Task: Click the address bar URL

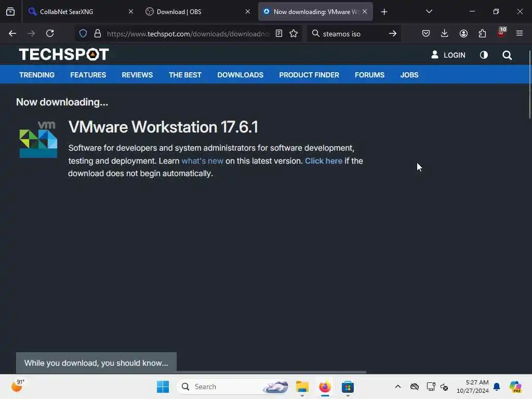Action: (x=188, y=34)
